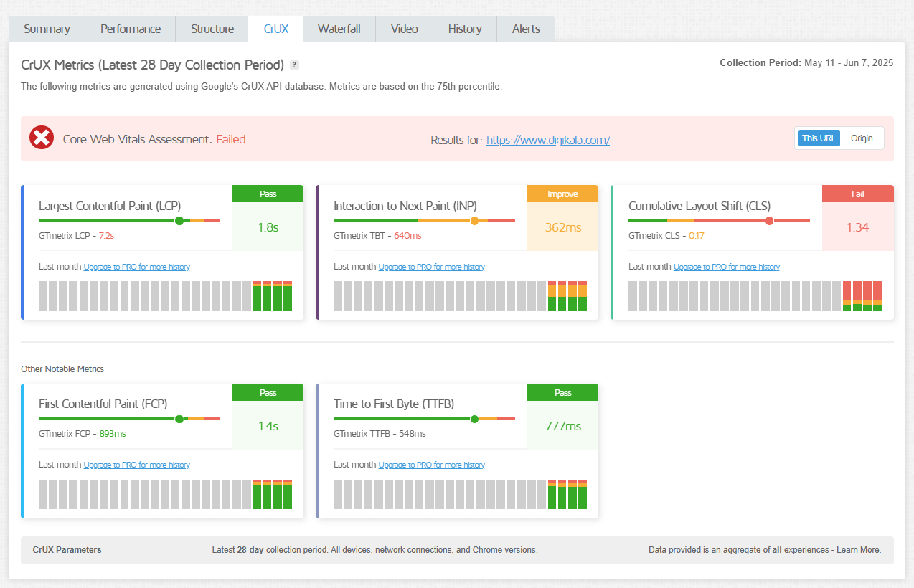Click the TTFB Pass badge
The image size is (914, 588).
[x=562, y=392]
